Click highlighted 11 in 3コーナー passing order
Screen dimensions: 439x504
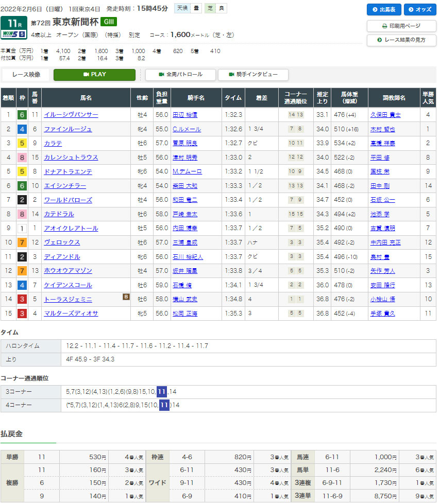[x=162, y=392]
